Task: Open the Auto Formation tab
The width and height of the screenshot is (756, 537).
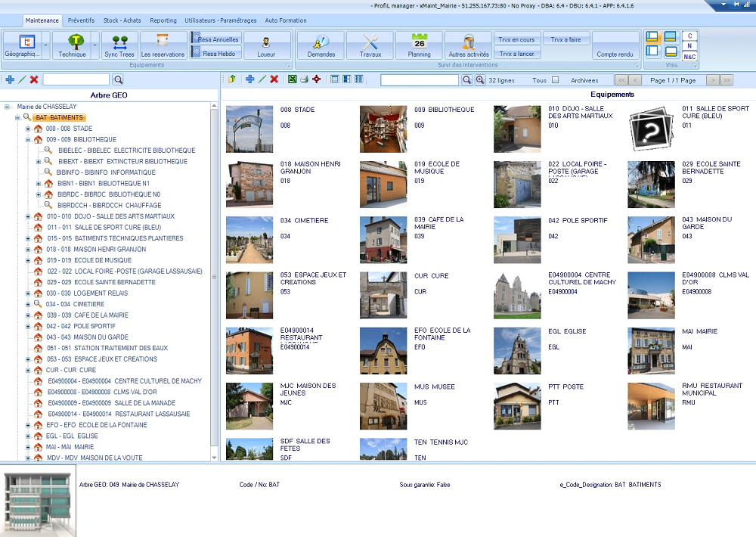Action: (x=286, y=20)
